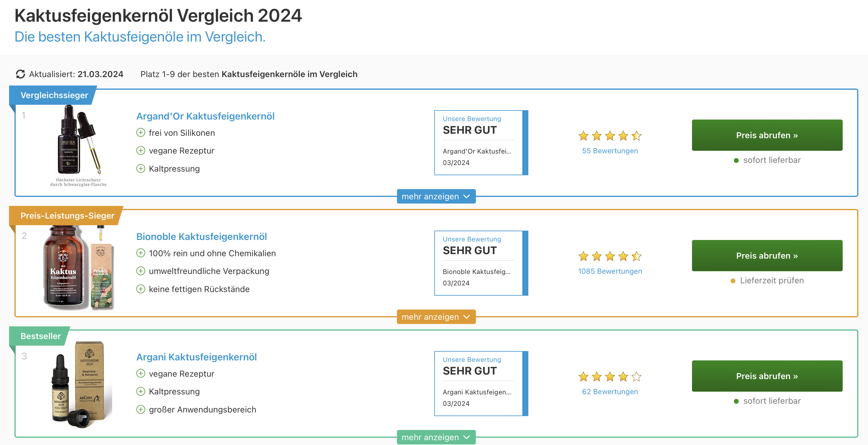Click the plus icon beside großer Anwendungsbereich

140,409
